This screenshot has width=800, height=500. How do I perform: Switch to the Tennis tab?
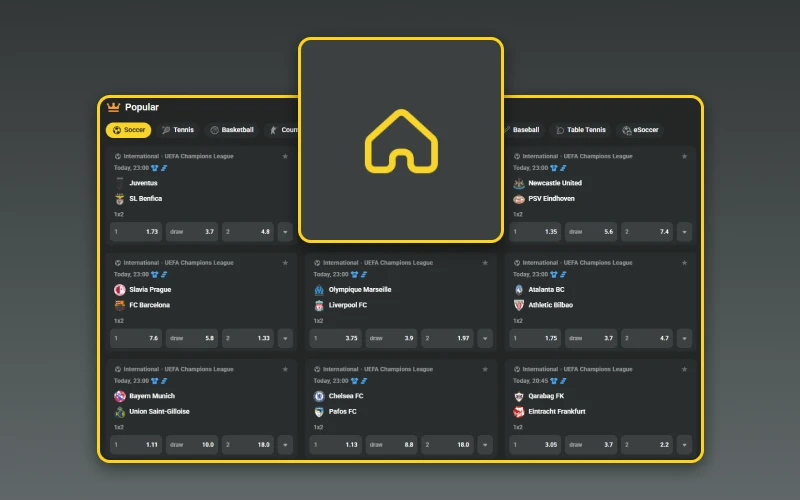[178, 130]
